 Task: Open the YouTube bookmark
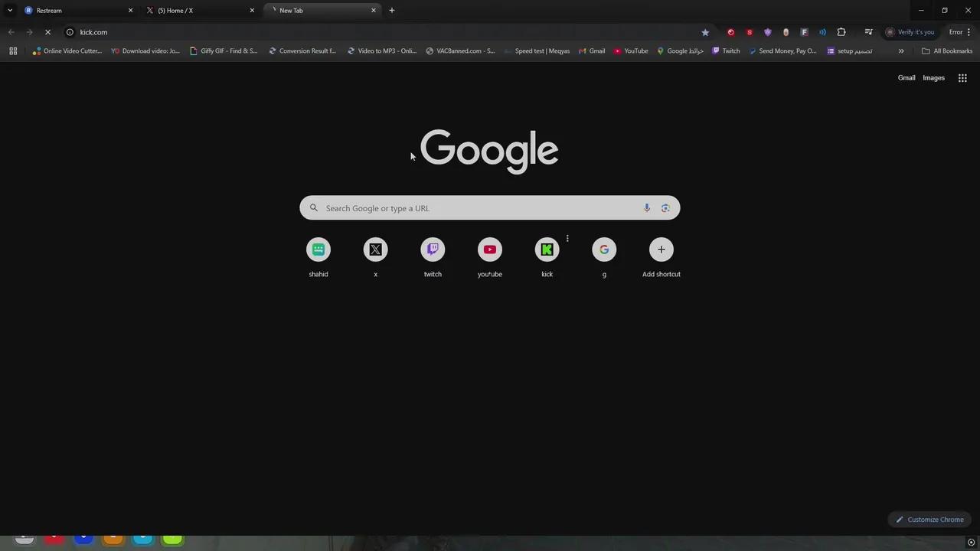click(x=631, y=51)
